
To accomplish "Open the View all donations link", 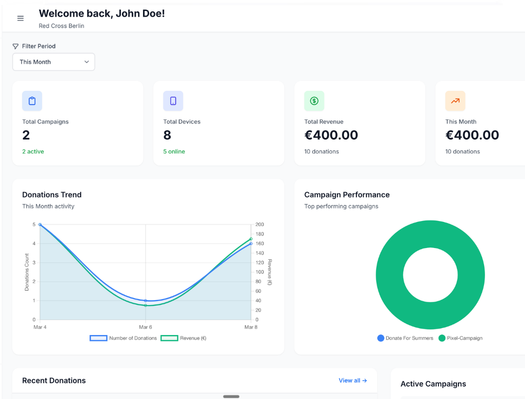I will (353, 381).
